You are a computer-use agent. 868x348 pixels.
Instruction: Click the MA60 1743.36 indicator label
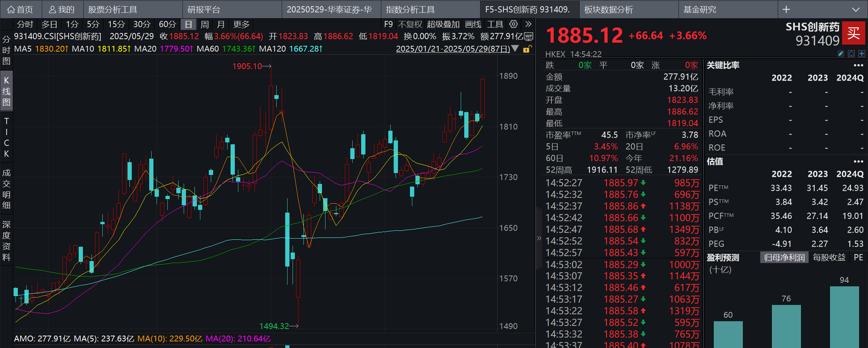point(226,49)
